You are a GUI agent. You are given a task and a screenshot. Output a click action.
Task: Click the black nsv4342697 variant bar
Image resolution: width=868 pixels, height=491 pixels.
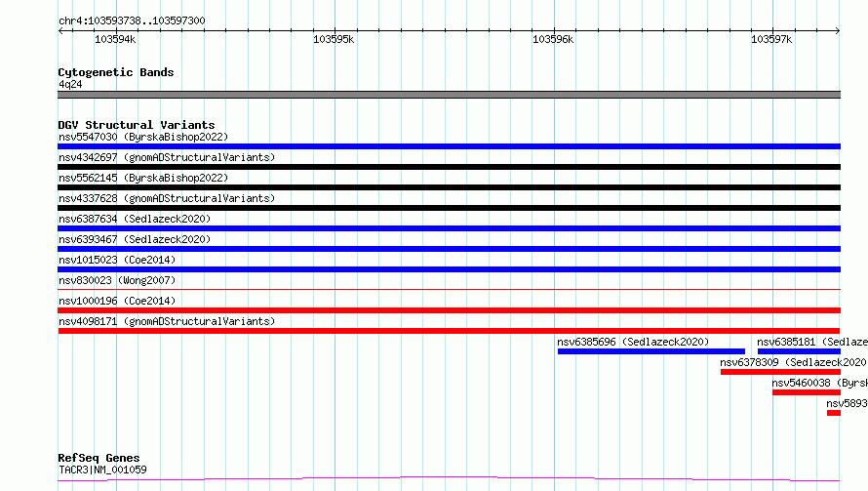pyautogui.click(x=449, y=167)
